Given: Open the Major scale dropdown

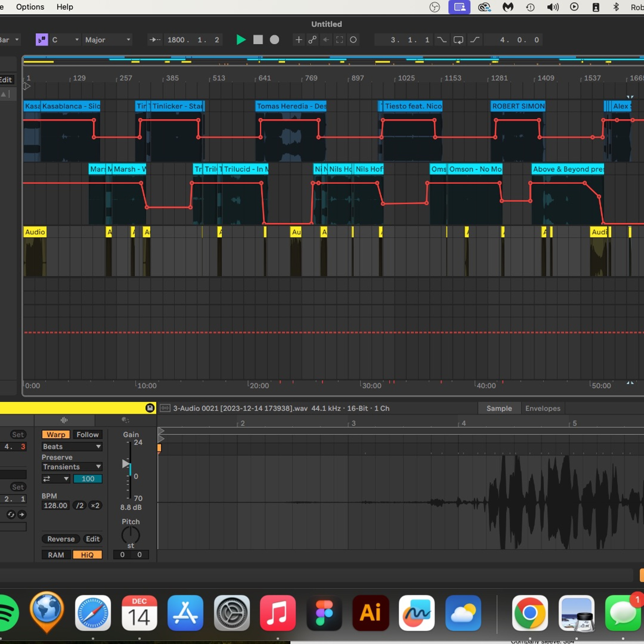Looking at the screenshot, I should (108, 40).
